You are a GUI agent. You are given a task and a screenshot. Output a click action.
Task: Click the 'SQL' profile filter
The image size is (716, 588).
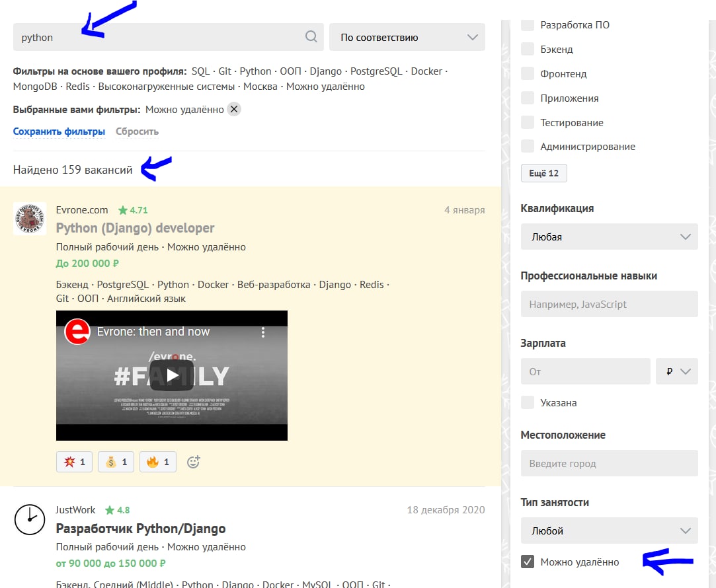pyautogui.click(x=200, y=71)
